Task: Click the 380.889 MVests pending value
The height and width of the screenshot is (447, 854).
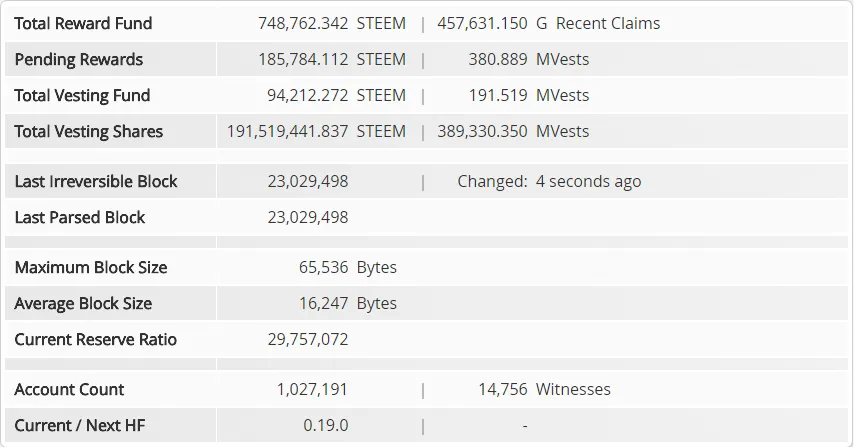Action: tap(528, 59)
